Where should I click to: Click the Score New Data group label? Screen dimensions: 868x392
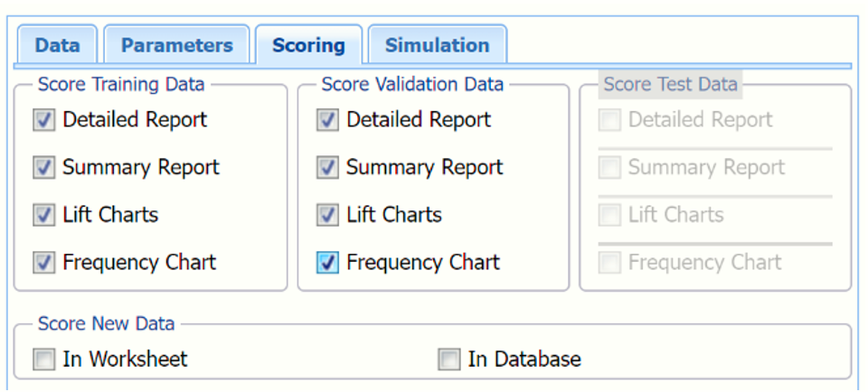click(106, 324)
